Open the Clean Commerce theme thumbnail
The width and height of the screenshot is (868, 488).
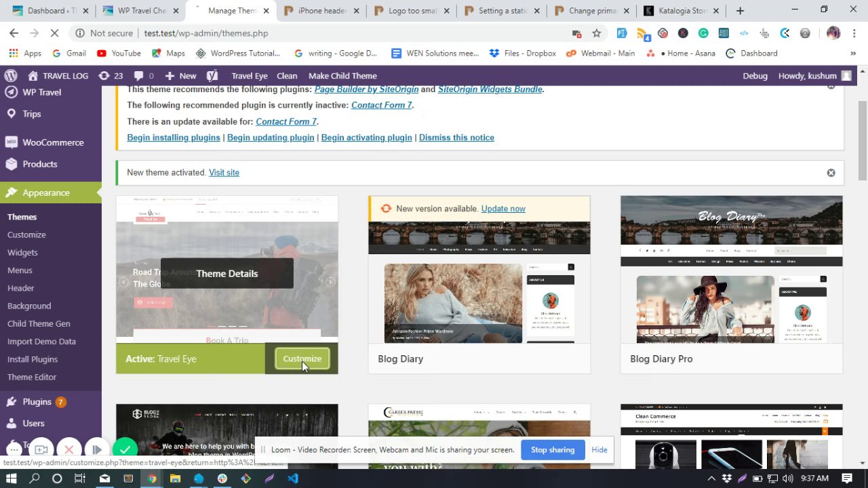732,436
